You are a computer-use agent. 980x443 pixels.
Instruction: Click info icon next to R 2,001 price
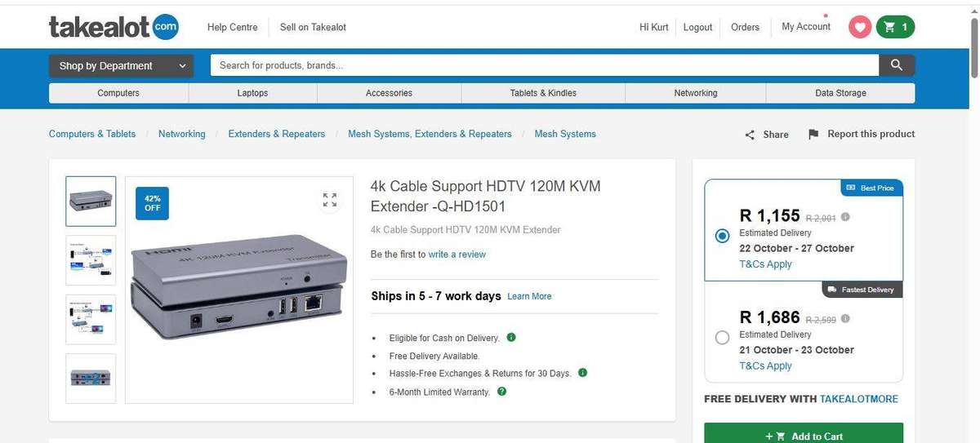845,217
